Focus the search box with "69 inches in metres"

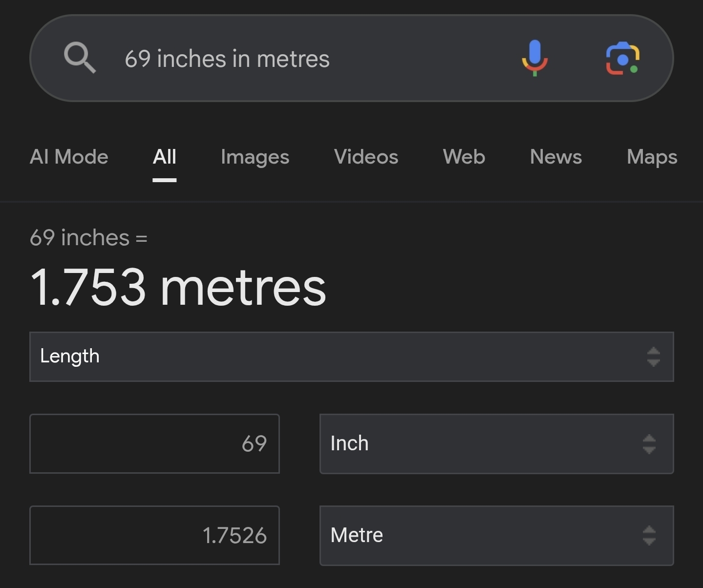[293, 59]
